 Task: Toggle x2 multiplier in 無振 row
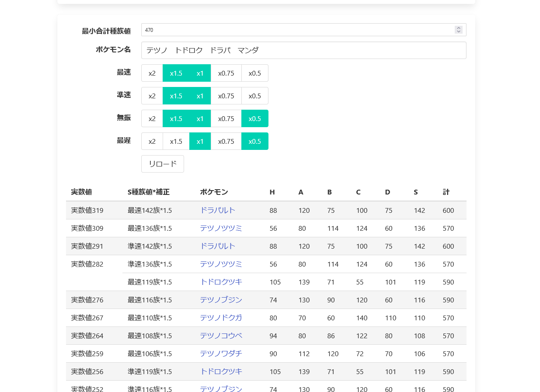152,118
